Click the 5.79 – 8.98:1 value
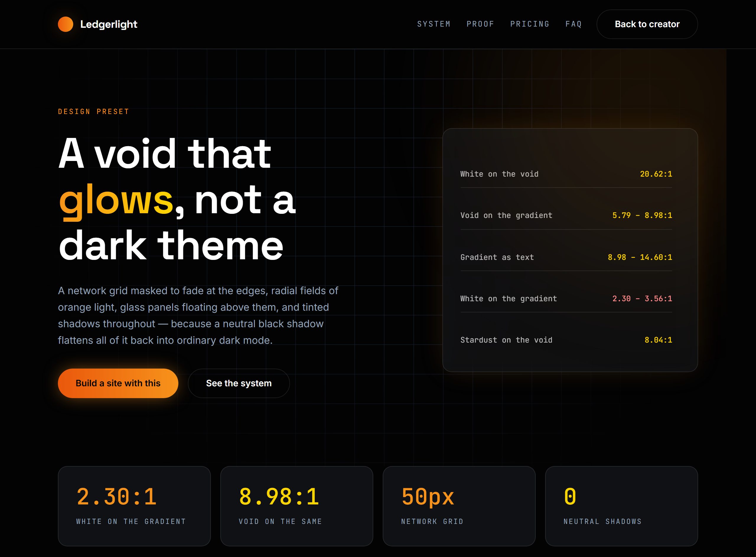The width and height of the screenshot is (756, 557). (x=642, y=216)
